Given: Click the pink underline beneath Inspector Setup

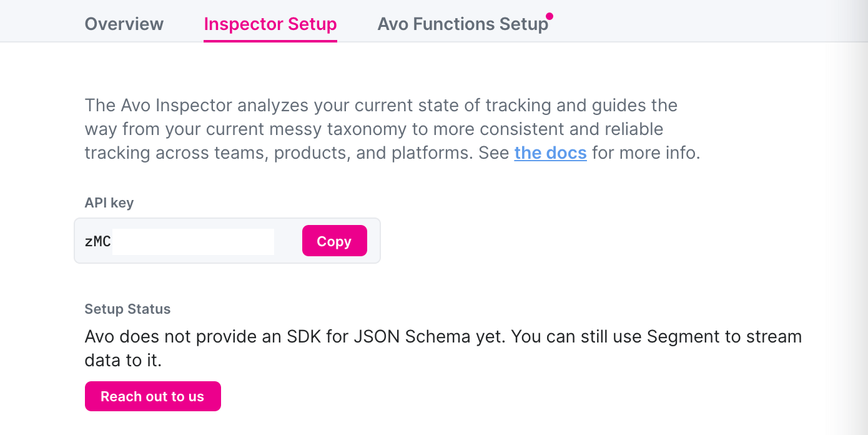Looking at the screenshot, I should point(270,41).
